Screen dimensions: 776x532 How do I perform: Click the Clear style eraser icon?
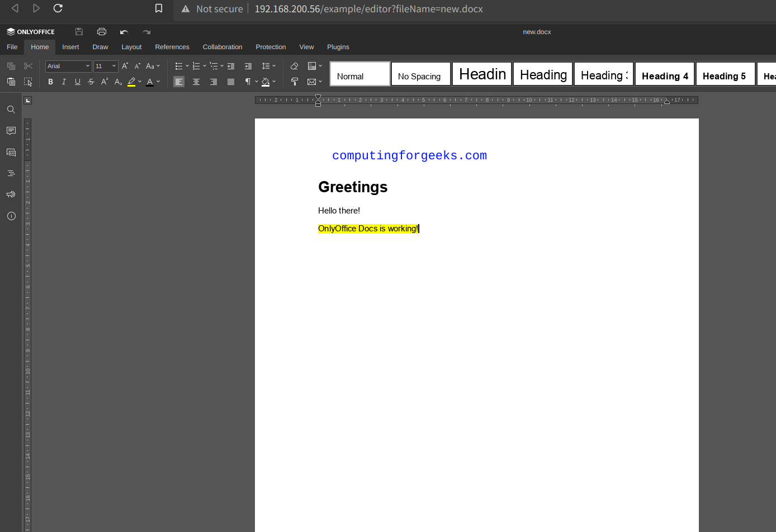(x=294, y=66)
